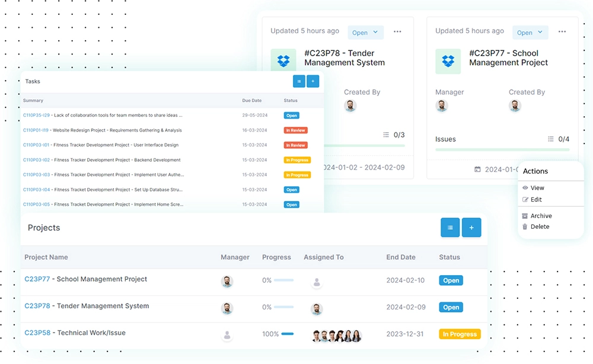Click the Dropbox icon on the School Management card
Screen dimensions: 593x364
click(x=448, y=61)
